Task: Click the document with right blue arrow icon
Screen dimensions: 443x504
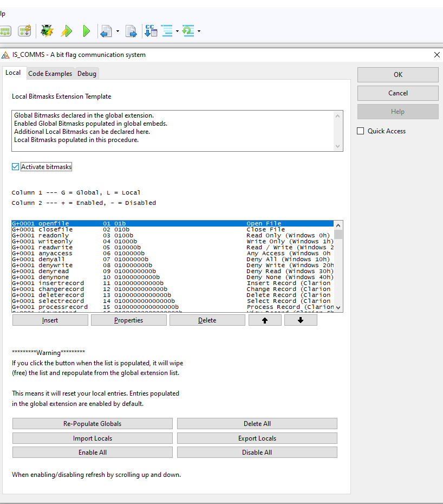Action: click(x=131, y=31)
